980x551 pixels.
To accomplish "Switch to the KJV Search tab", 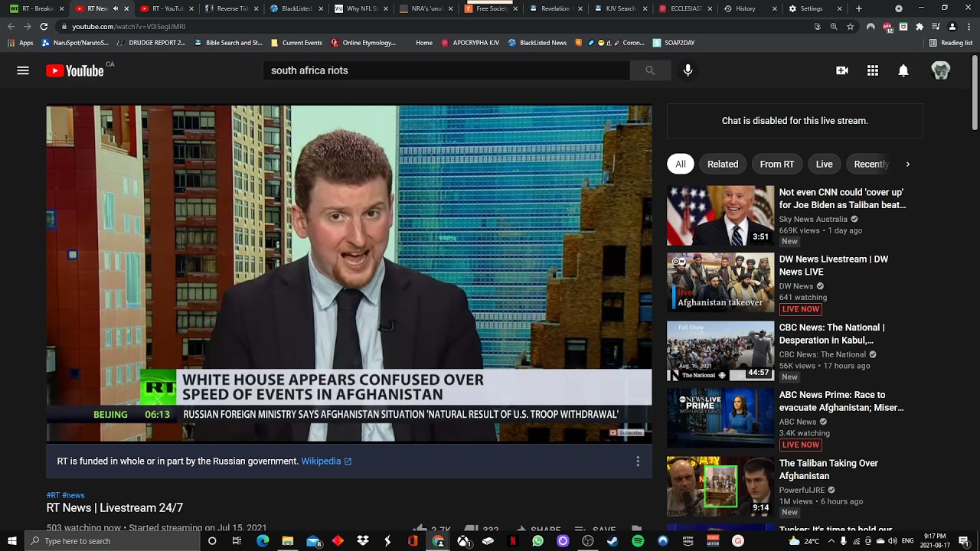I will click(x=620, y=8).
